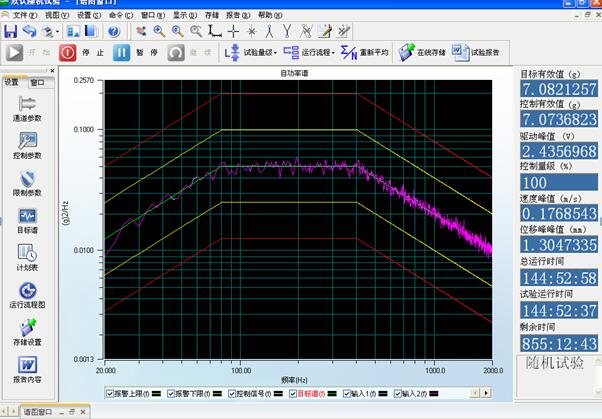The image size is (602, 419).
Task: Open the 帮助(H) menu
Action: click(270, 15)
